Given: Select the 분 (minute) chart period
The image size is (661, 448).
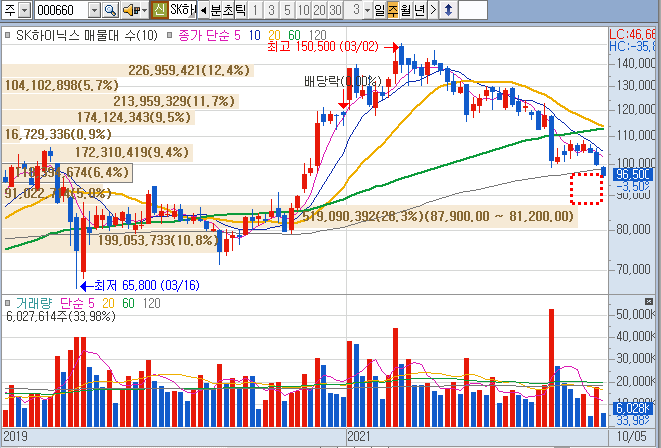Looking at the screenshot, I should pos(215,10).
